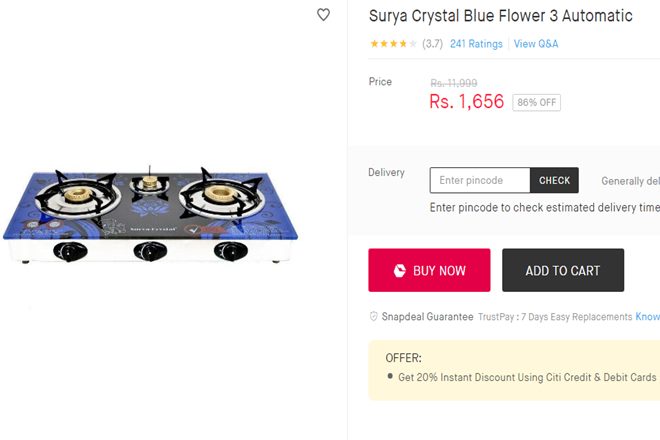This screenshot has width=660, height=440.
Task: Add product to wishlist with heart icon
Action: pyautogui.click(x=323, y=15)
